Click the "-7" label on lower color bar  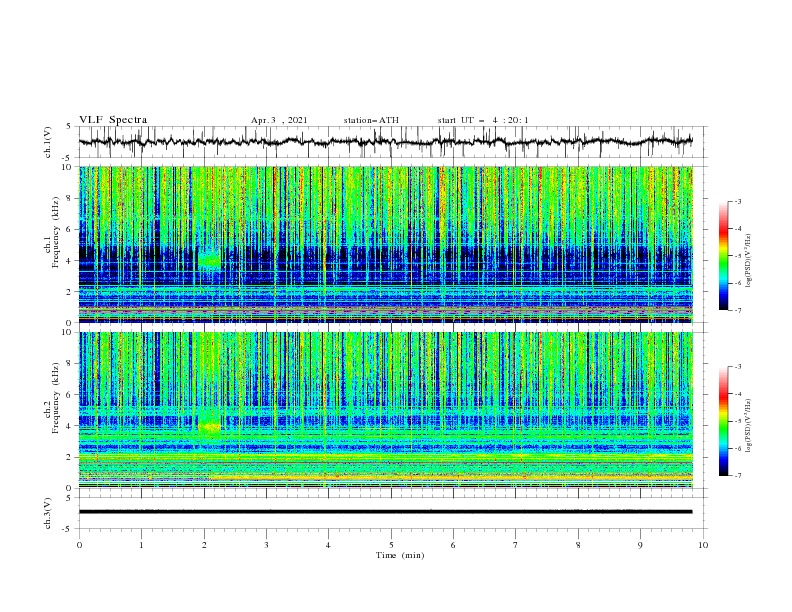pyautogui.click(x=738, y=476)
